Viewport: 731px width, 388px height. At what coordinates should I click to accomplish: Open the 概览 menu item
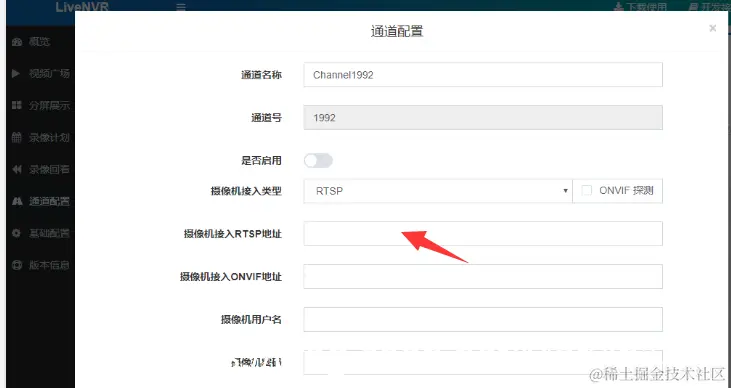pyautogui.click(x=40, y=42)
